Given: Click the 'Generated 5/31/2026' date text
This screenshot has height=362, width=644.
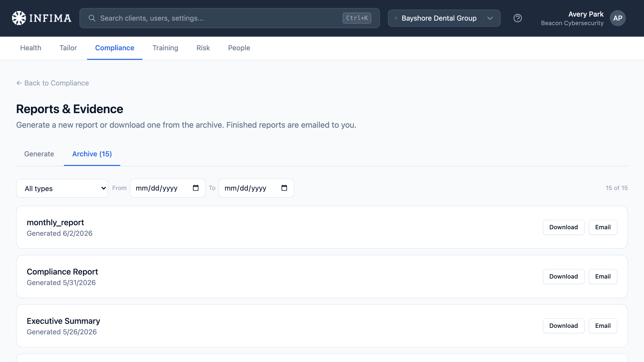Looking at the screenshot, I should pos(61,283).
